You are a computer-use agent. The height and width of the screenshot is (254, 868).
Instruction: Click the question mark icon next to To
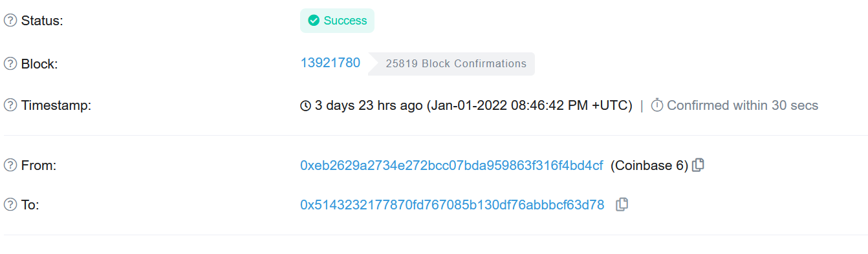pyautogui.click(x=10, y=205)
